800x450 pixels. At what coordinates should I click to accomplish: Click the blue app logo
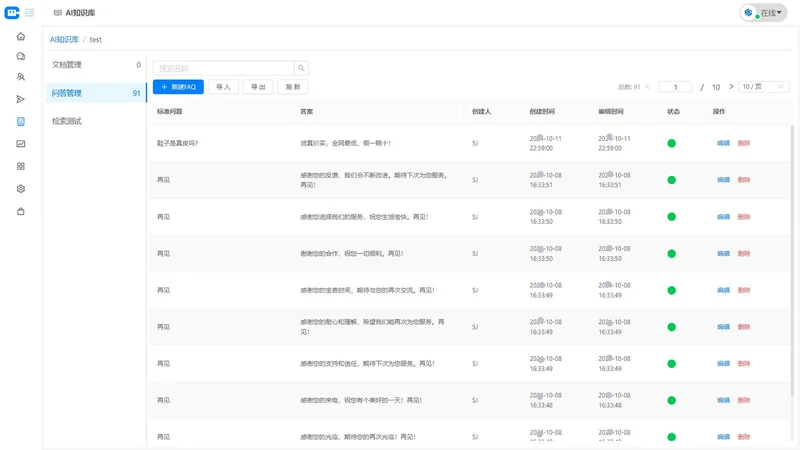coord(12,13)
